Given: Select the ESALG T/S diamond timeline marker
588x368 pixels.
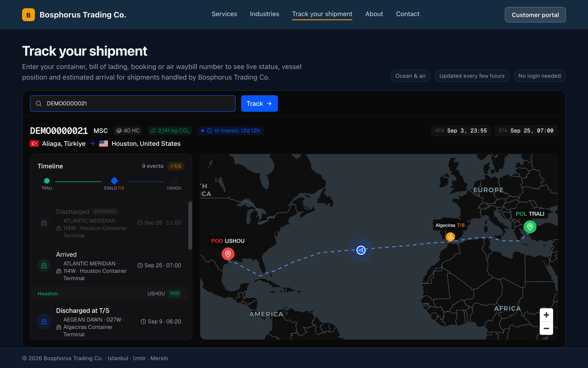Looking at the screenshot, I should tap(114, 181).
